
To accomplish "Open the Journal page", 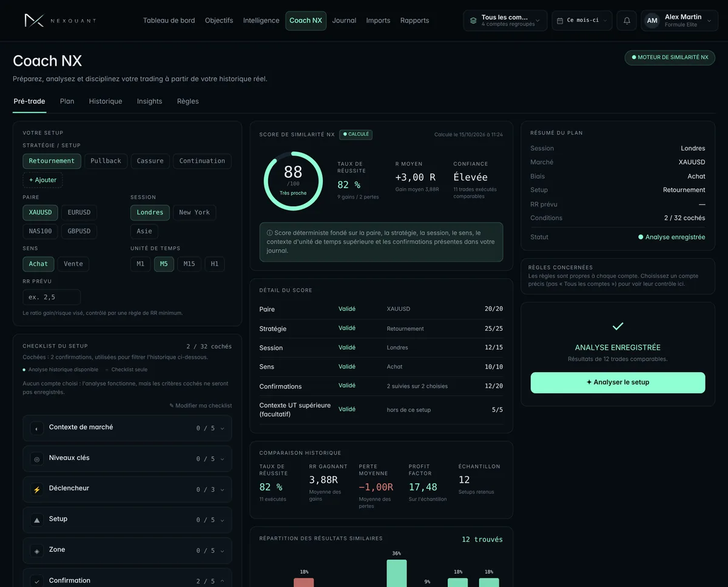I will [x=344, y=21].
